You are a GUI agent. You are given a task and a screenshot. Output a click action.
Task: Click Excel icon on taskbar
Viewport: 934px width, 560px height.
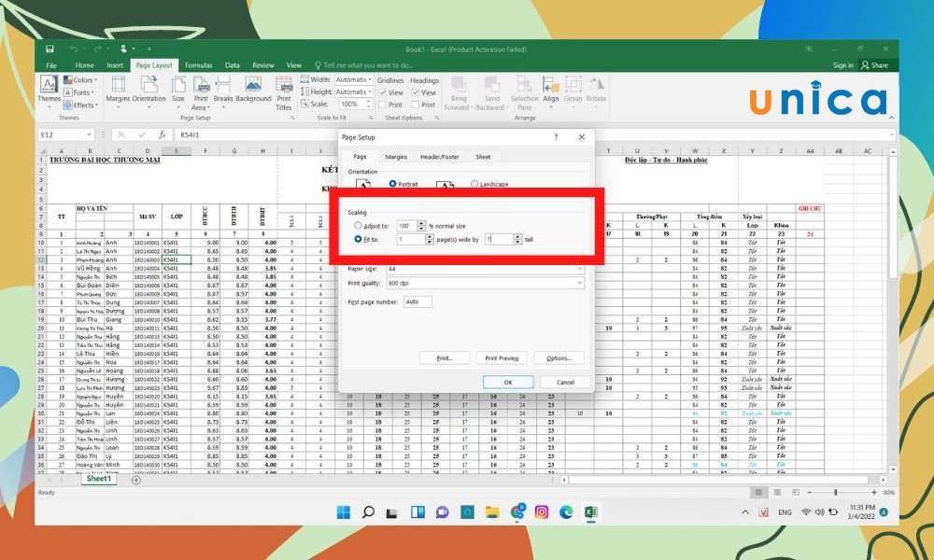click(x=591, y=512)
